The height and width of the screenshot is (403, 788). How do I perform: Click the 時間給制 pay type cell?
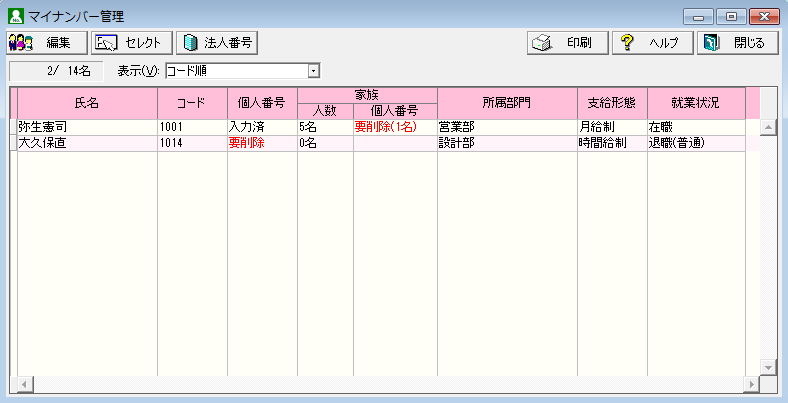[612, 143]
